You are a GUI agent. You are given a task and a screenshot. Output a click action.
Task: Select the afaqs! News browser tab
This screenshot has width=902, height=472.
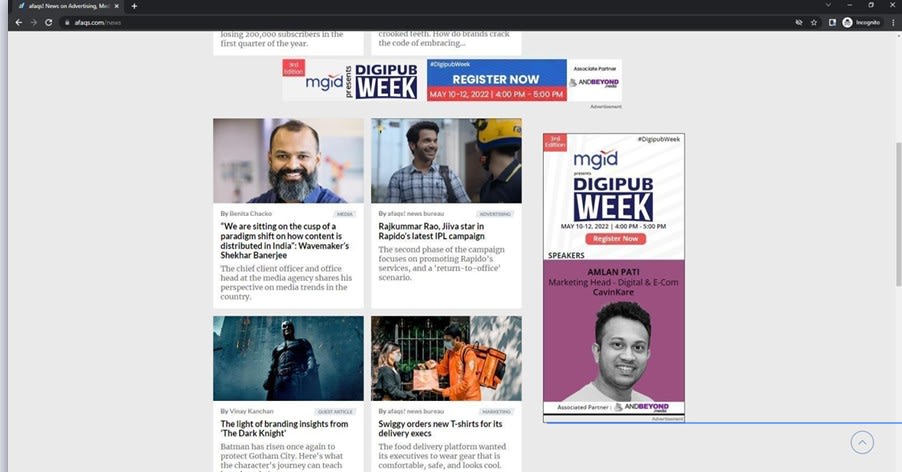click(x=65, y=6)
